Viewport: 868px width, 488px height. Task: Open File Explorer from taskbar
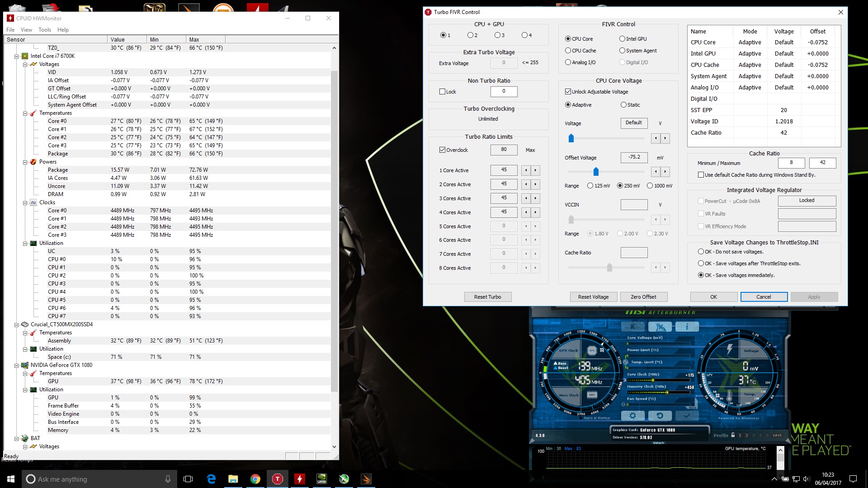233,479
